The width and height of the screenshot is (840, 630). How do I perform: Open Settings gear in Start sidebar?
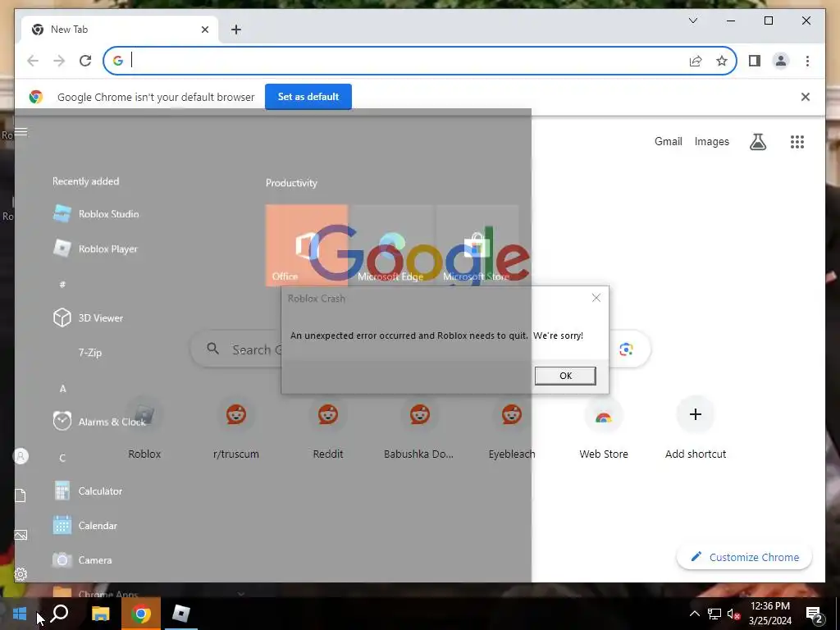pyautogui.click(x=21, y=574)
